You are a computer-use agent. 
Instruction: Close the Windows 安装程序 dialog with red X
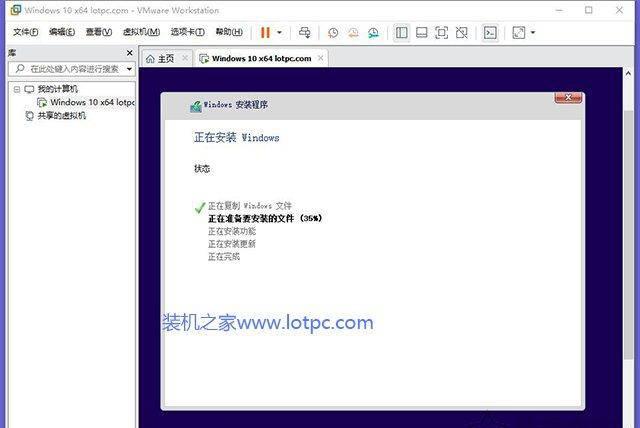pyautogui.click(x=568, y=98)
